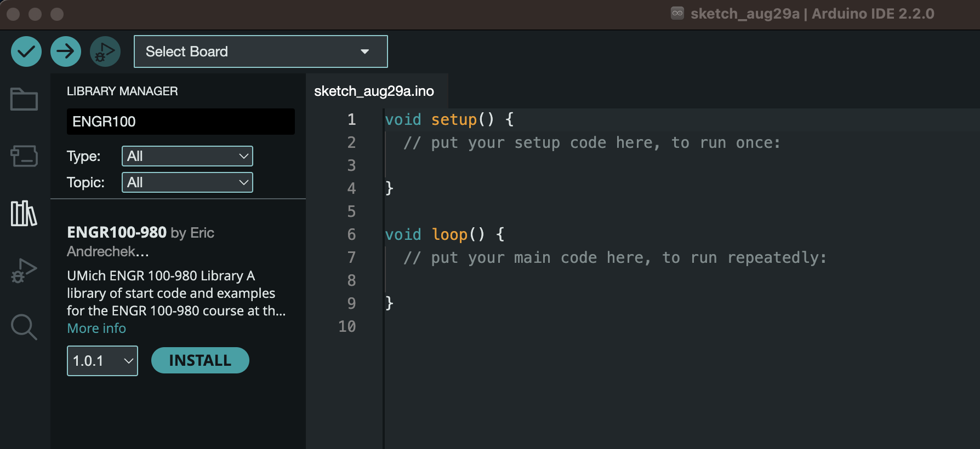The image size is (980, 449).
Task: Open the 1.0.1 version dropdown
Action: click(102, 361)
